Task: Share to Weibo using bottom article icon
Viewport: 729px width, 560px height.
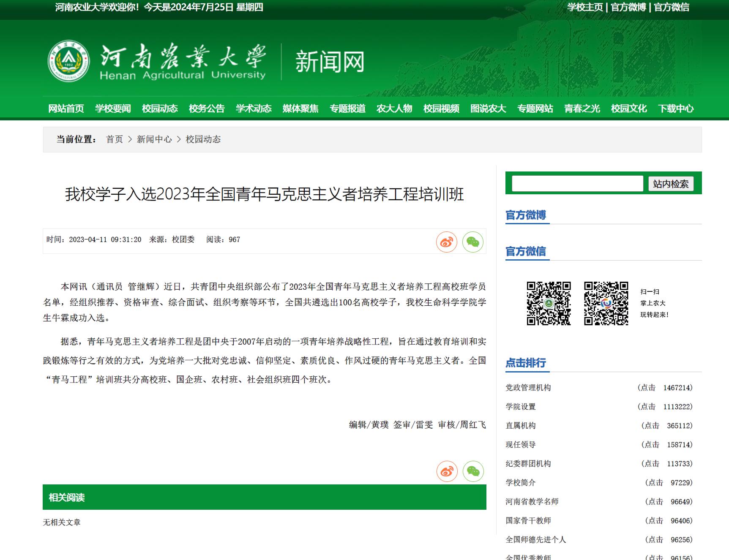Action: (x=447, y=471)
